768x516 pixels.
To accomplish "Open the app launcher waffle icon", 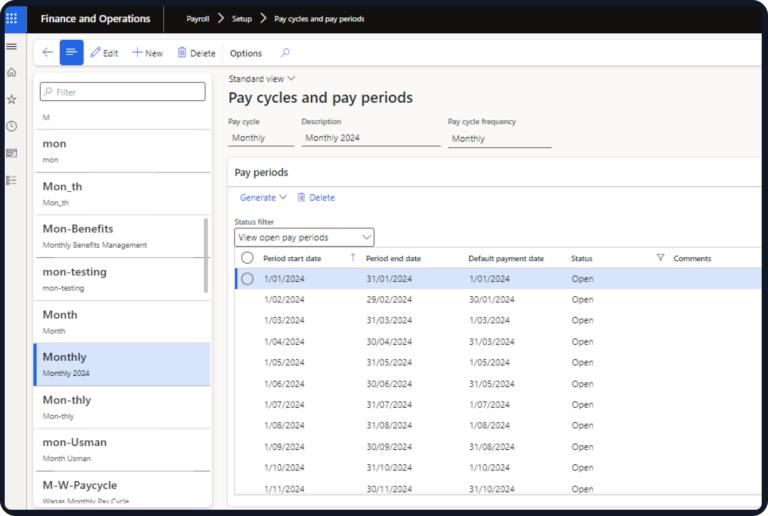I will [12, 19].
